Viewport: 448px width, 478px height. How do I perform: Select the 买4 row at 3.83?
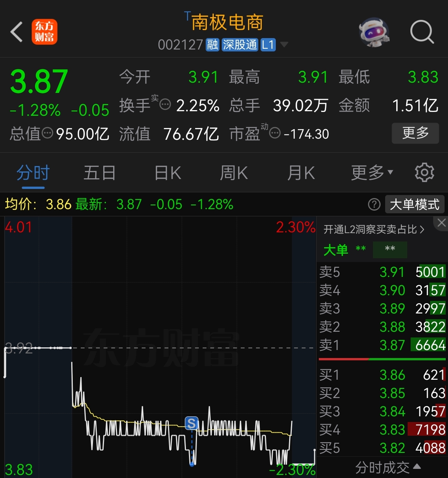382,430
